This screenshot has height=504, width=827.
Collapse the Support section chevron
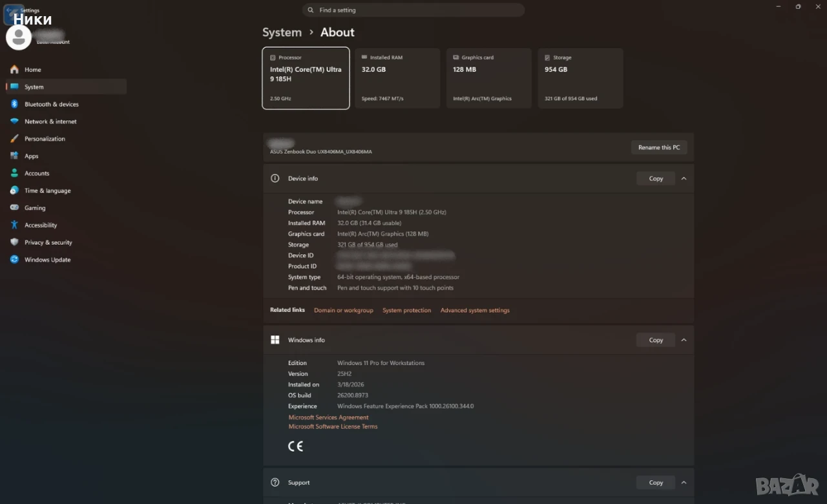[684, 483]
